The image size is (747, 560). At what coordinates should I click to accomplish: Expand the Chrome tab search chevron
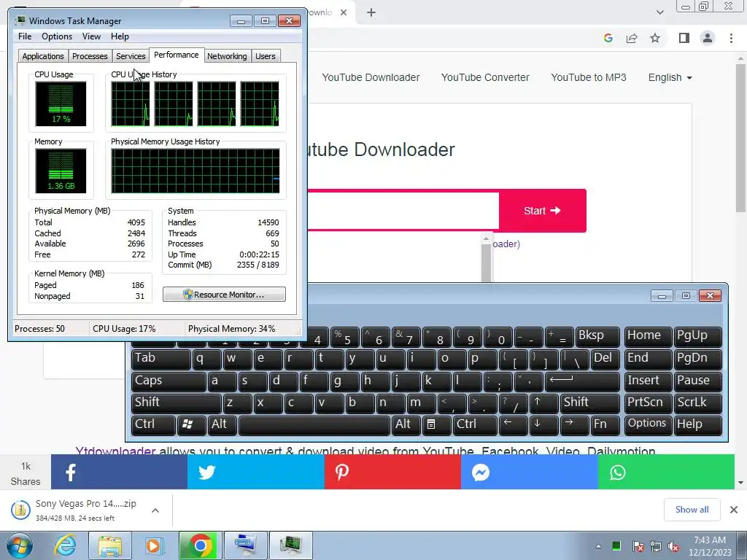pos(659,12)
